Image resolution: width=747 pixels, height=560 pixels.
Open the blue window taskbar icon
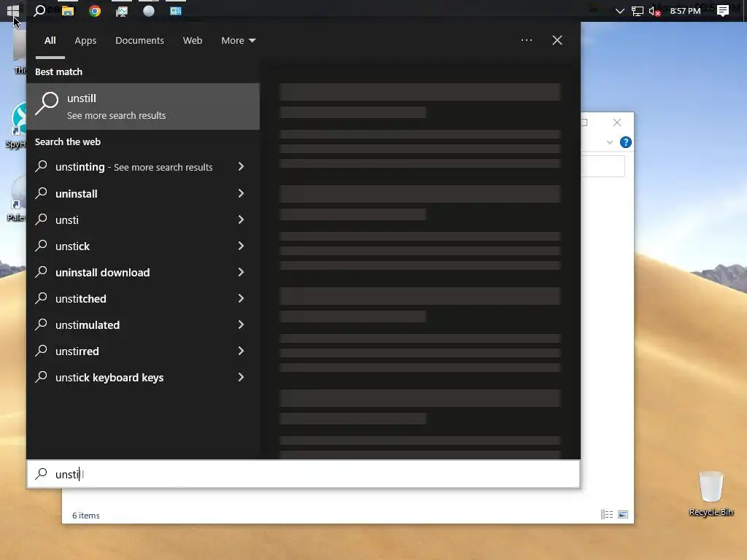[176, 10]
